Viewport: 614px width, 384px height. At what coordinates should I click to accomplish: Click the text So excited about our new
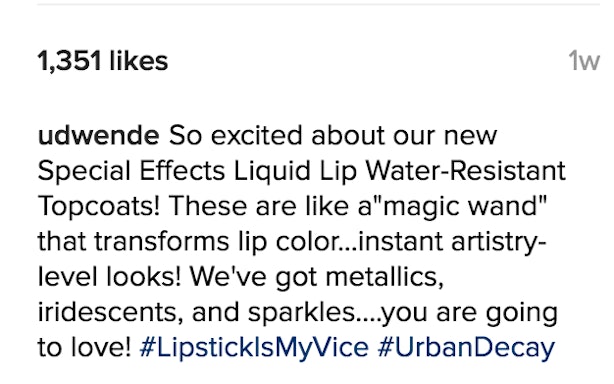(x=333, y=135)
